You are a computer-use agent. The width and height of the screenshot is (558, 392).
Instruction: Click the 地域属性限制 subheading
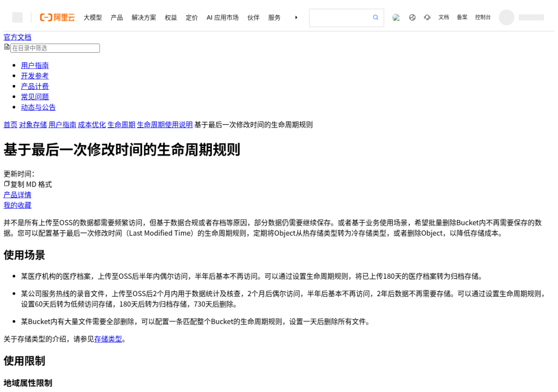[28, 383]
